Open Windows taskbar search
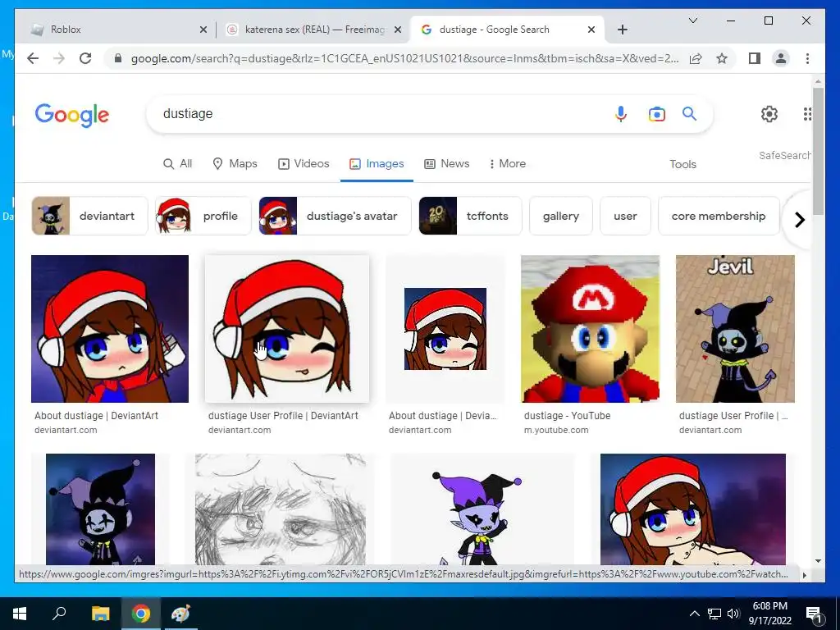Viewport: 840px width, 630px height. click(59, 614)
